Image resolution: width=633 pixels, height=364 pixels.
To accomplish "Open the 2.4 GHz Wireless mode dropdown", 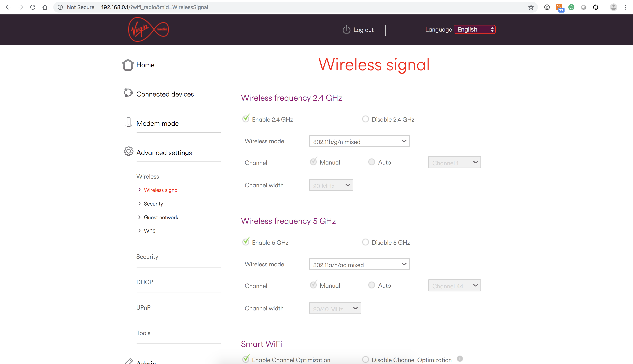I will pos(359,141).
